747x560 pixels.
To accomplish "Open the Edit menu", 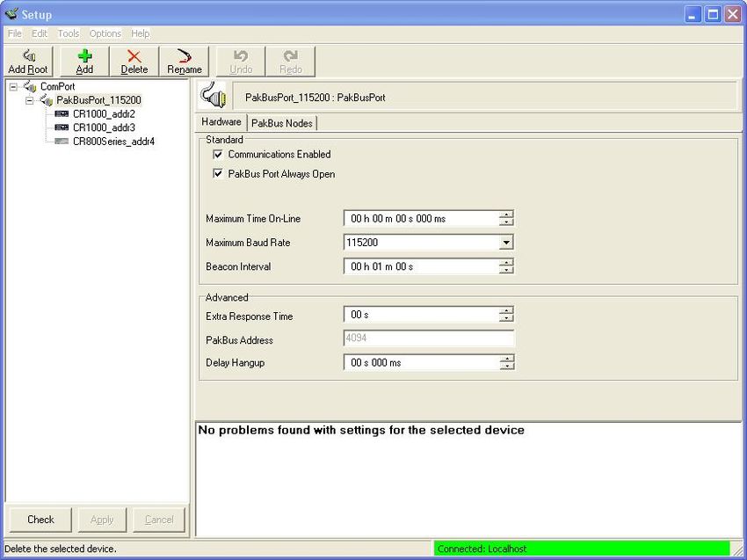I will pos(40,33).
